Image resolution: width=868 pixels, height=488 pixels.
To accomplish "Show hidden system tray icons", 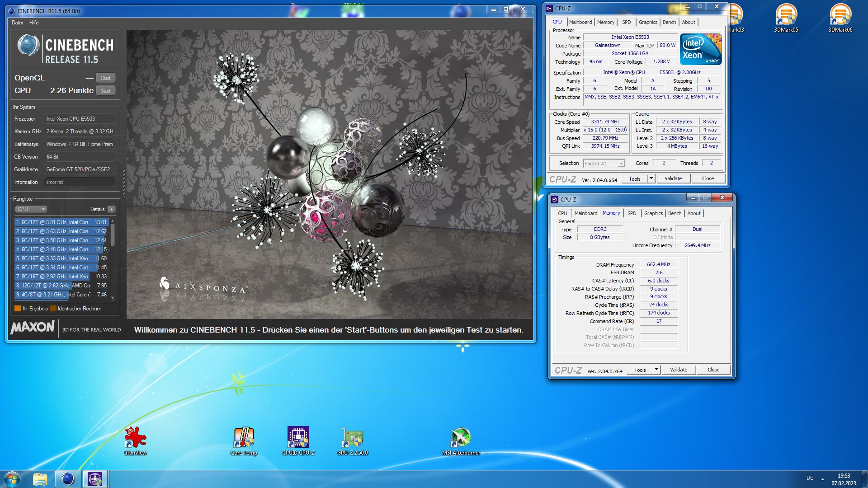I will coord(822,479).
